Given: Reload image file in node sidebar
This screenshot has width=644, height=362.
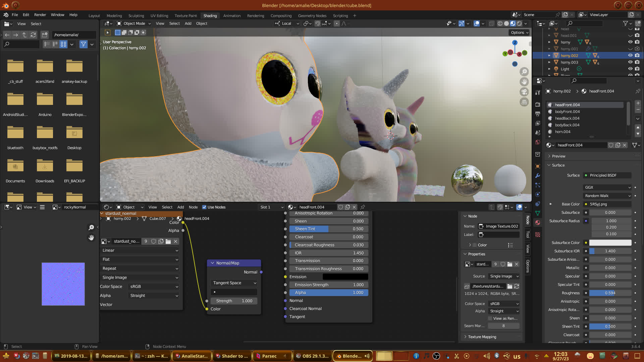Looking at the screenshot, I should [517, 286].
